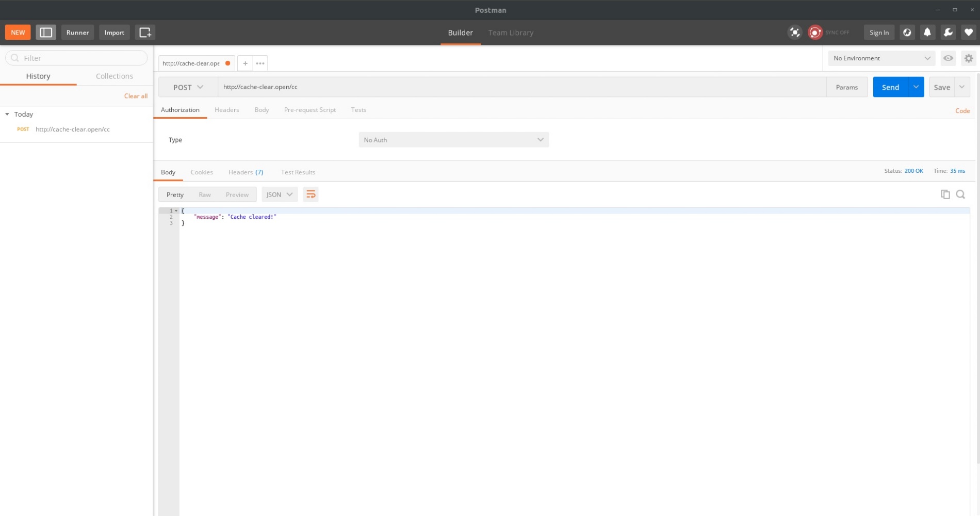Switch to the Builder tab
Image resolution: width=980 pixels, height=516 pixels.
tap(460, 32)
